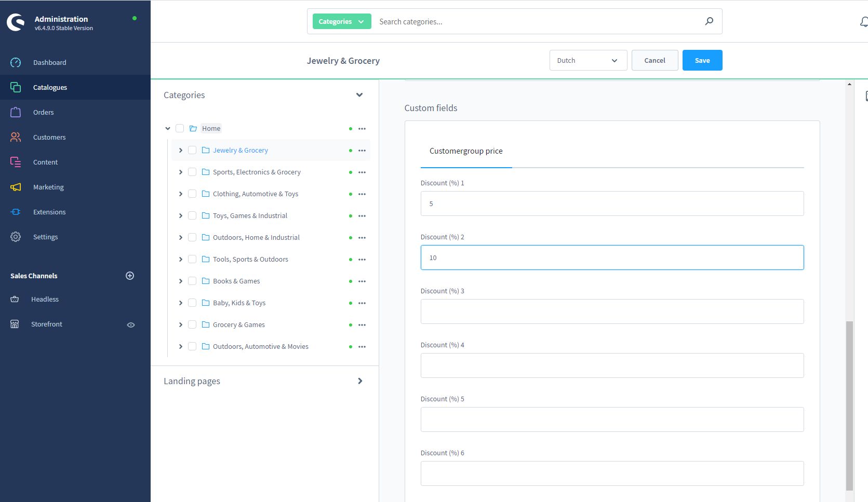Check the Home category checkbox

pos(180,128)
